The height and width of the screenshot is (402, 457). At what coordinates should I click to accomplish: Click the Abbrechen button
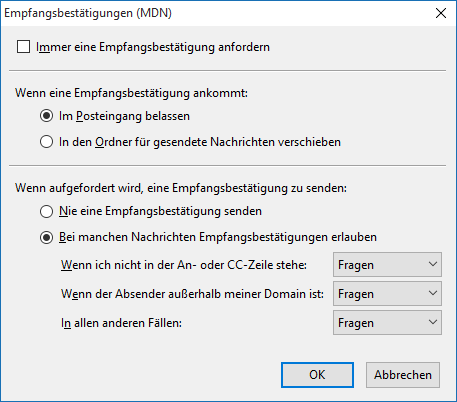tap(403, 375)
